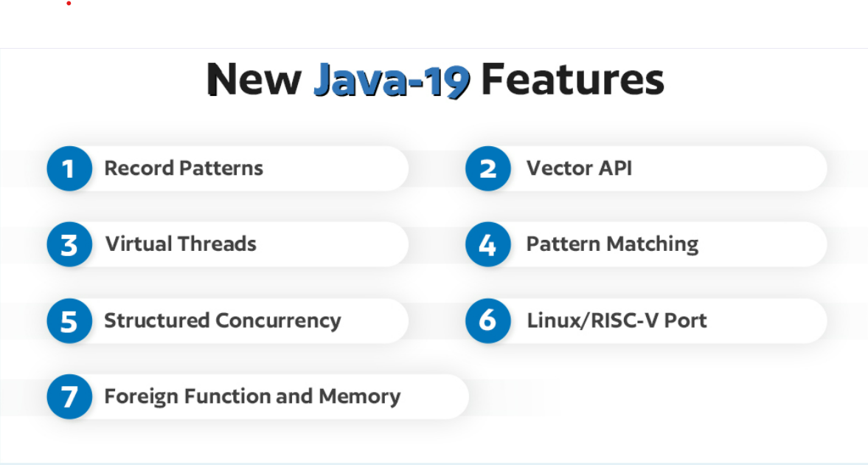868x465 pixels.
Task: Select the blue number 5 circle
Action: point(69,321)
